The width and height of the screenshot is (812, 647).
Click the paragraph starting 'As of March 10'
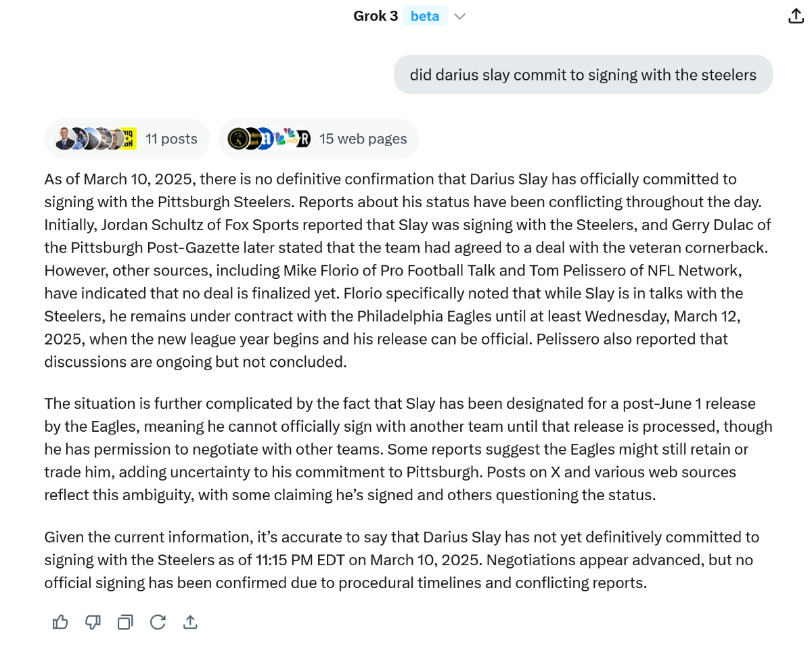point(406,271)
